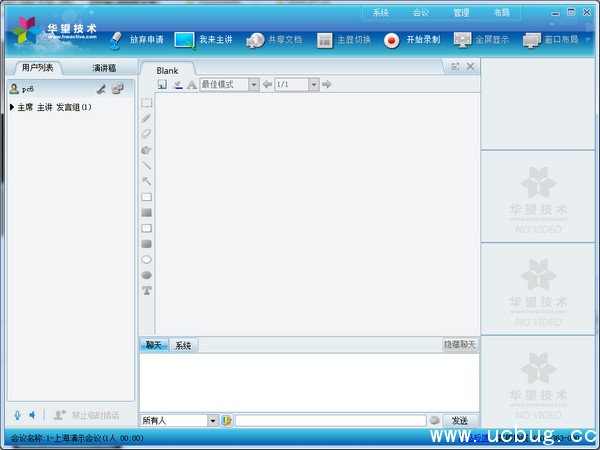The height and width of the screenshot is (450, 600).
Task: Toggle 隐藏聊天 to hide chat panel
Action: [460, 345]
